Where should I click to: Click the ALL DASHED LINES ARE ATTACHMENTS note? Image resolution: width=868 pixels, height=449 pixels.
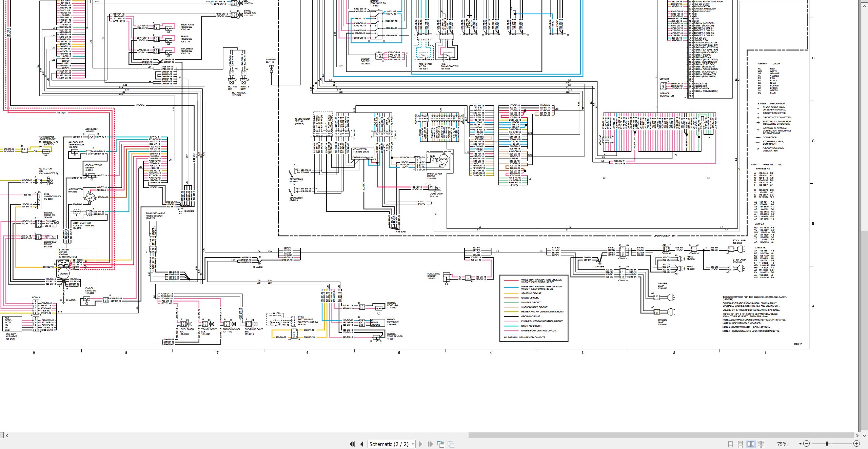[525, 338]
